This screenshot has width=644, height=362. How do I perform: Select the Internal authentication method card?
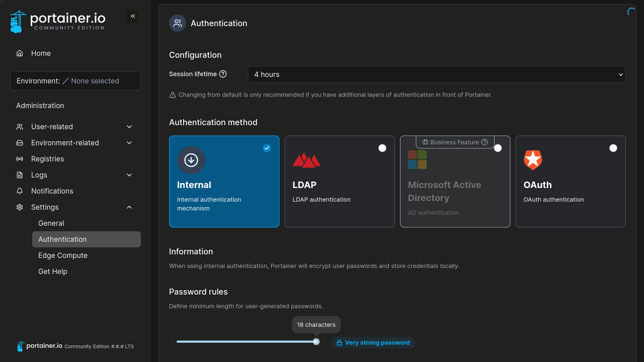click(224, 181)
